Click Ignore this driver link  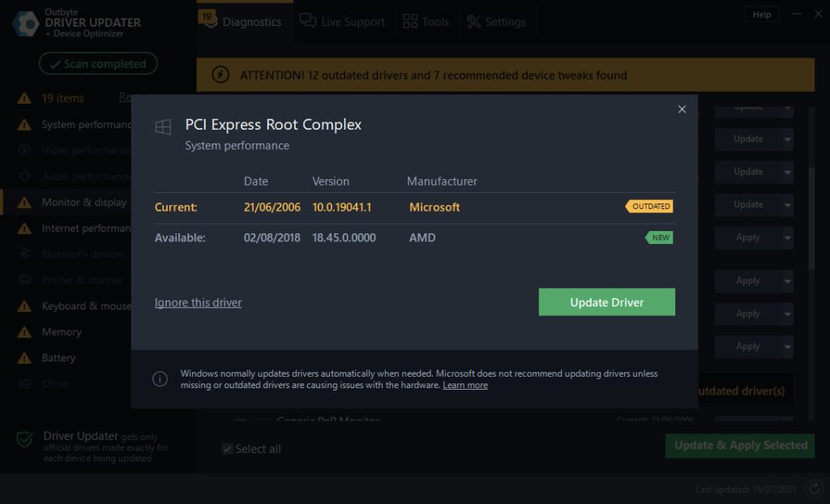198,303
